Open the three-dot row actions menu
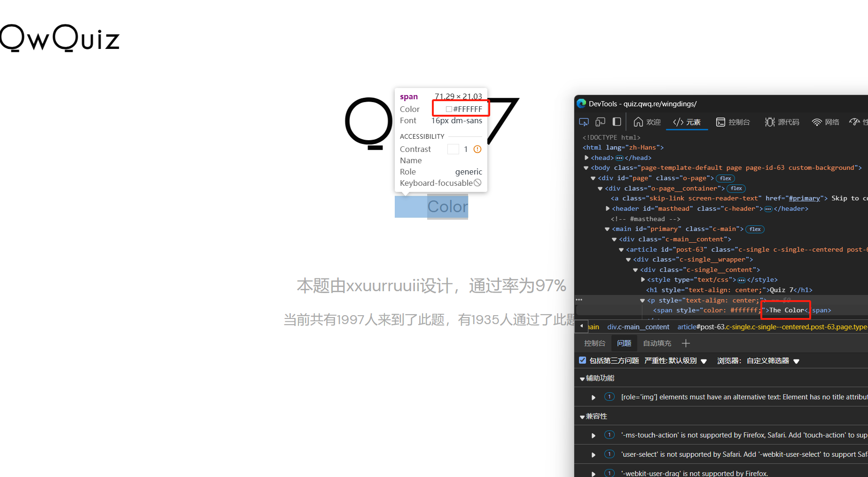Screen dimensions: 868x477 pos(579,300)
